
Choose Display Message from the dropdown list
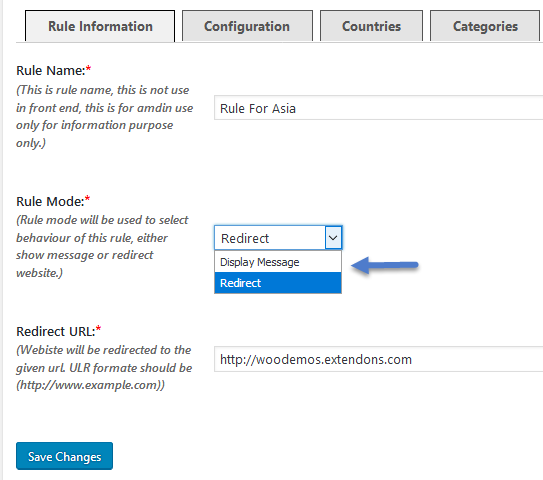[278, 262]
